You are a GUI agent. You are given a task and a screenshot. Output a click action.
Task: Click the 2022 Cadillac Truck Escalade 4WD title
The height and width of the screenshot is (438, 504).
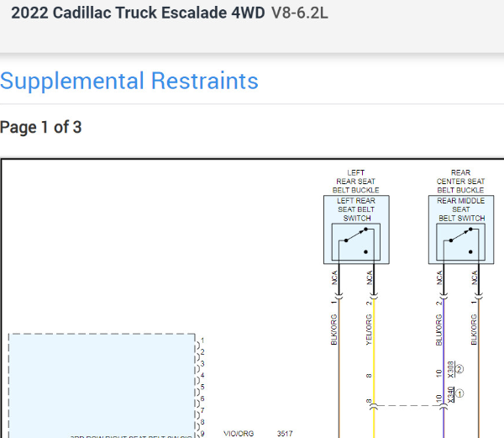(x=139, y=13)
